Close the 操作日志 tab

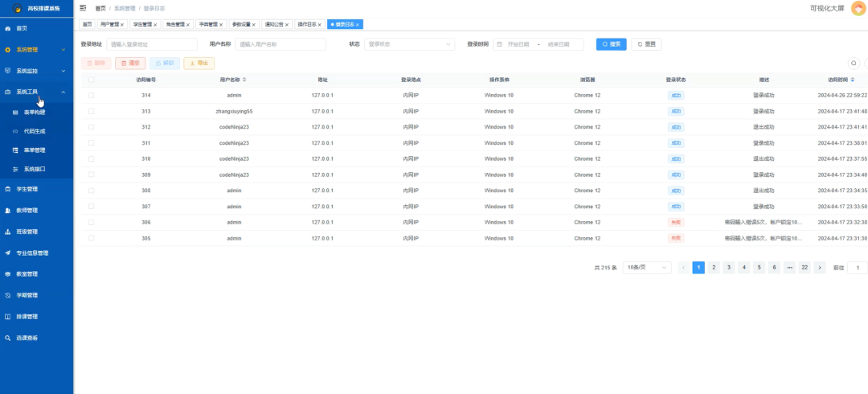click(320, 25)
